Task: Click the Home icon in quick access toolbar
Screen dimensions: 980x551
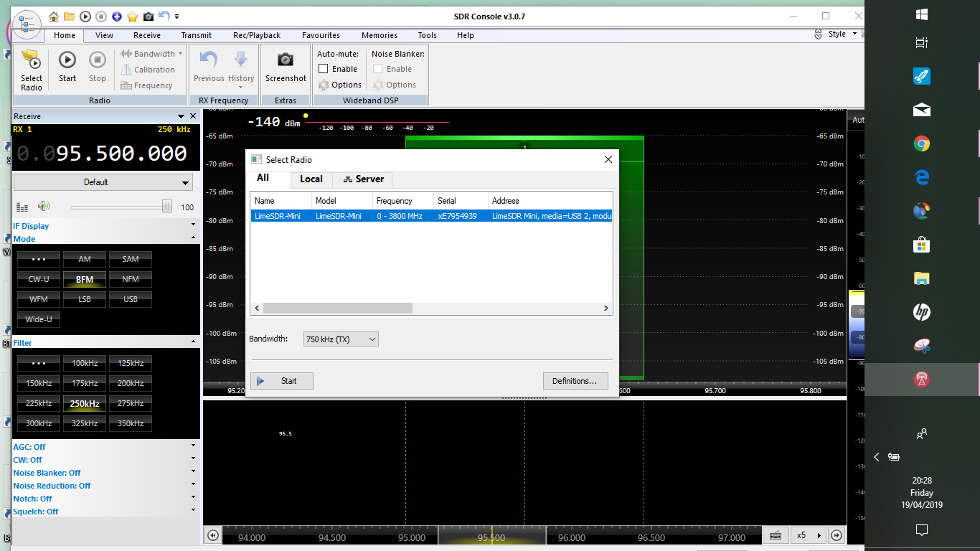Action: point(54,17)
